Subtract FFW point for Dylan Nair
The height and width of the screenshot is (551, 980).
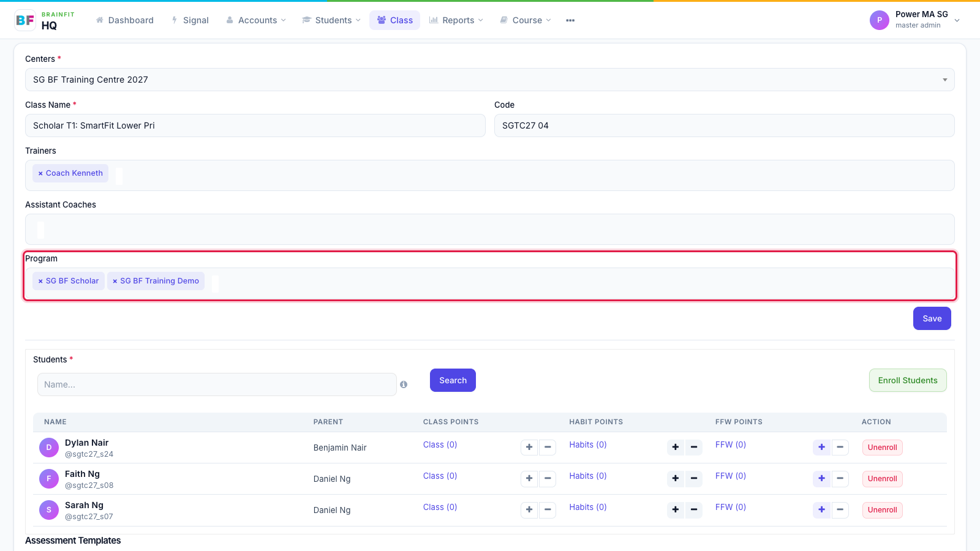[840, 447]
